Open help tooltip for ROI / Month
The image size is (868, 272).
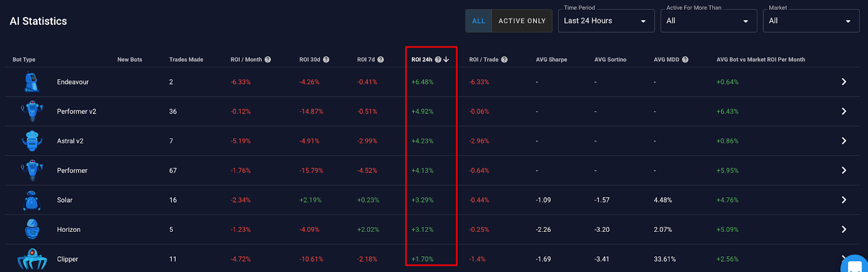pyautogui.click(x=267, y=60)
